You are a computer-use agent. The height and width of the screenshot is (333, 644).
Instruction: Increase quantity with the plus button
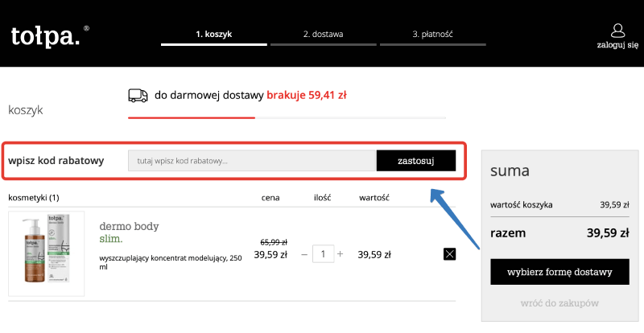[340, 254]
